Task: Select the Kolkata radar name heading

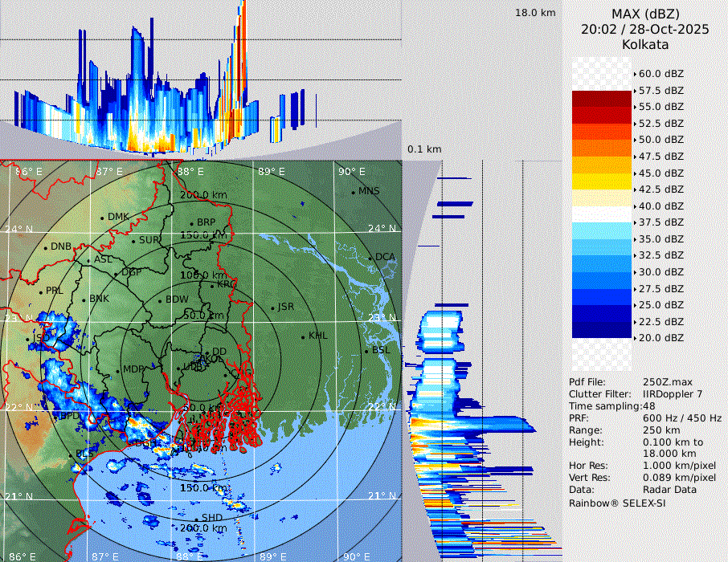Action: tap(645, 44)
